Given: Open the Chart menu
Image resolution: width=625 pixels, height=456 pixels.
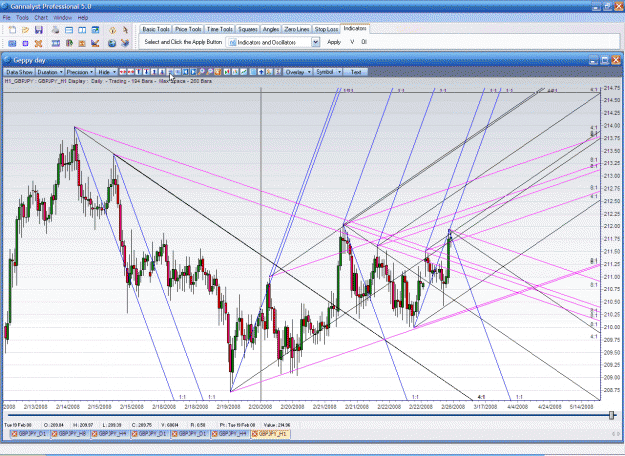Looking at the screenshot, I should point(41,18).
